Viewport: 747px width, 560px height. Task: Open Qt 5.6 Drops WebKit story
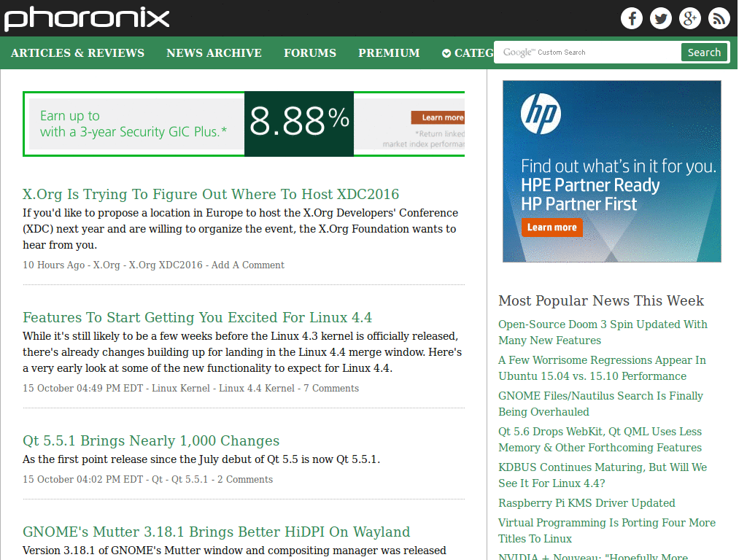(600, 440)
